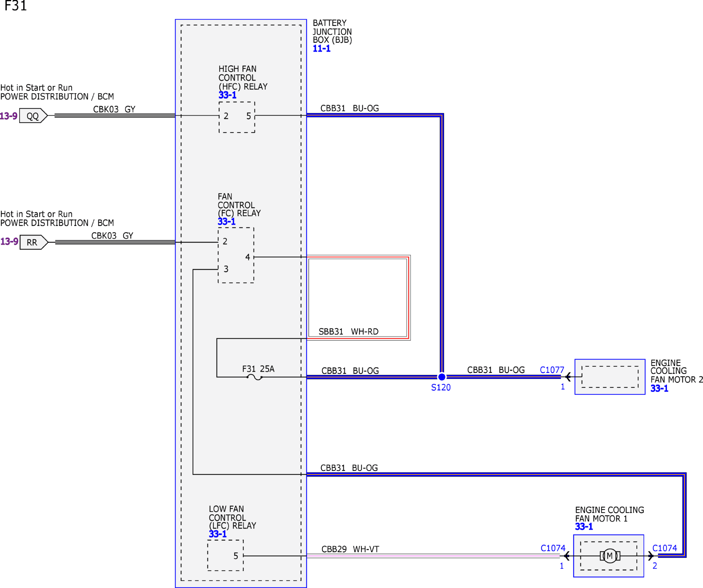Viewport: 703px width, 588px height.
Task: Click CBB31 BU-OG label left of C1077
Action: 496,370
